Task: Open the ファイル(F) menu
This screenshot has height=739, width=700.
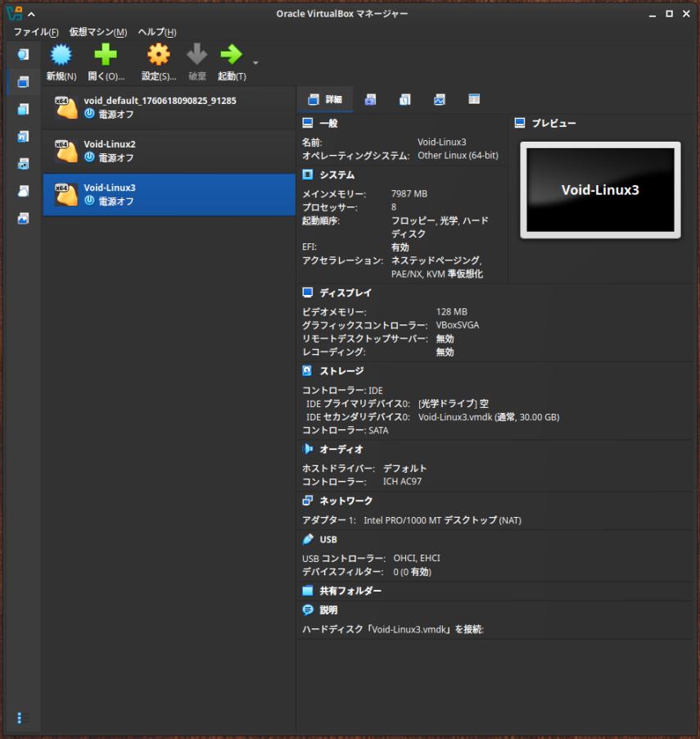Action: [36, 32]
